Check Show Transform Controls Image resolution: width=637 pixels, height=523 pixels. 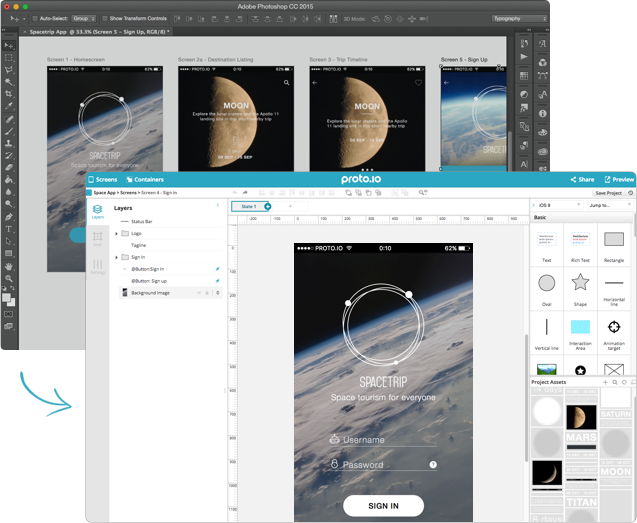click(104, 18)
